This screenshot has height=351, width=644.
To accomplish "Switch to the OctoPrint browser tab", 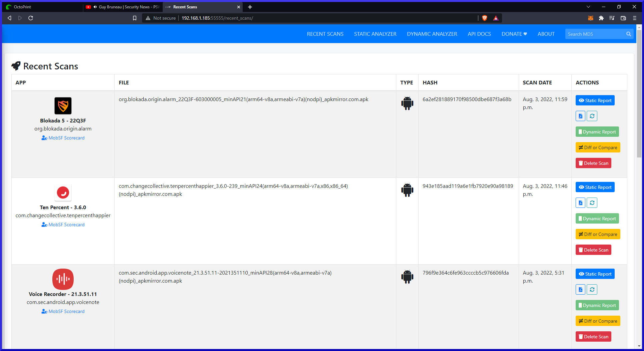I will click(40, 7).
